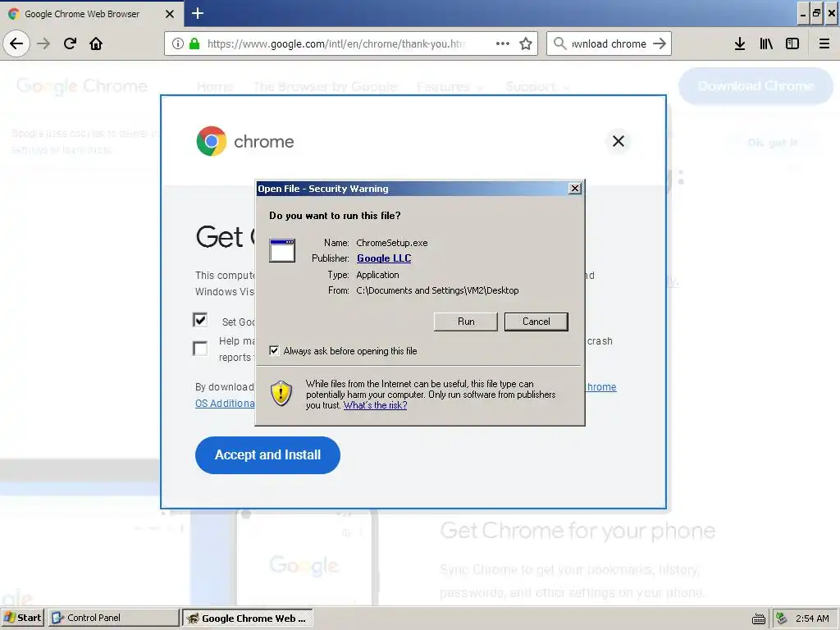840x630 pixels.
Task: Uncheck the Set Google default checkbox
Action: click(x=200, y=320)
